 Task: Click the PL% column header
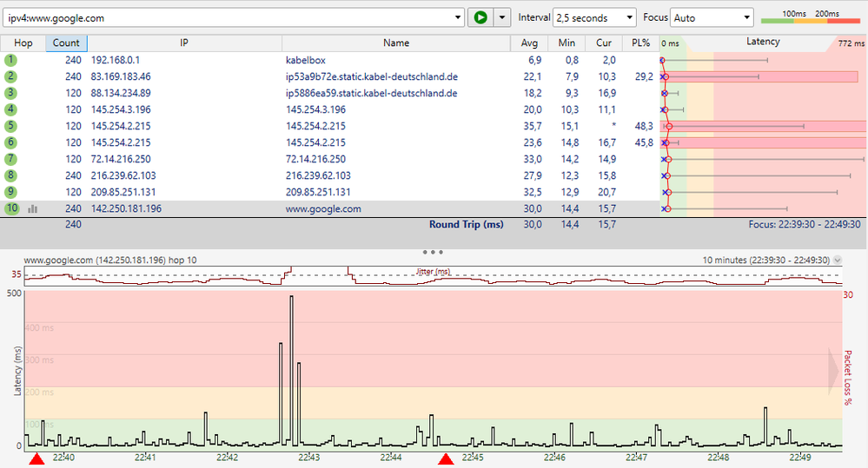coord(641,43)
